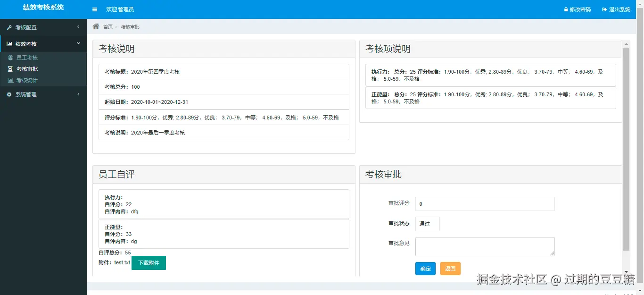
Task: Focus the 审批评分 input field
Action: [485, 204]
